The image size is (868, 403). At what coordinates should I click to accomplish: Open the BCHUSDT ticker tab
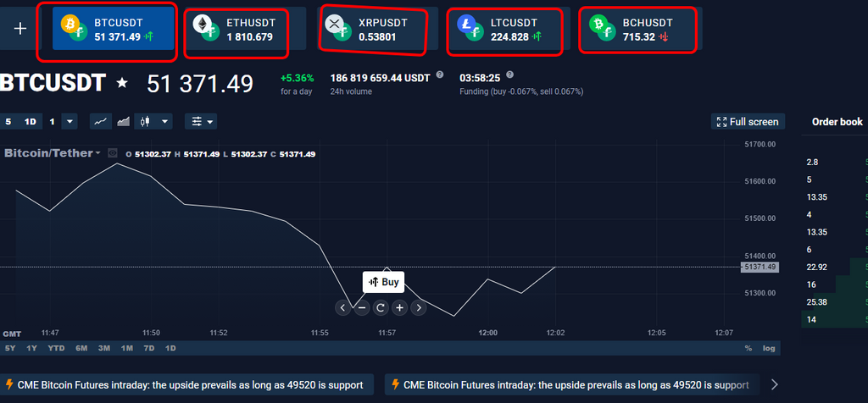coord(642,29)
